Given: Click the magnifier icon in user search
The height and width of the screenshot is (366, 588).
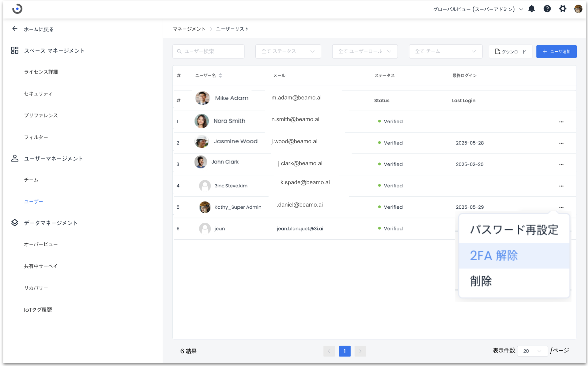Looking at the screenshot, I should click(179, 51).
